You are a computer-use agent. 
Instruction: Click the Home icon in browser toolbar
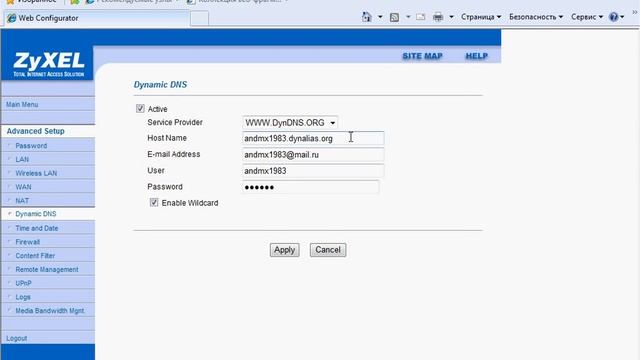367,17
